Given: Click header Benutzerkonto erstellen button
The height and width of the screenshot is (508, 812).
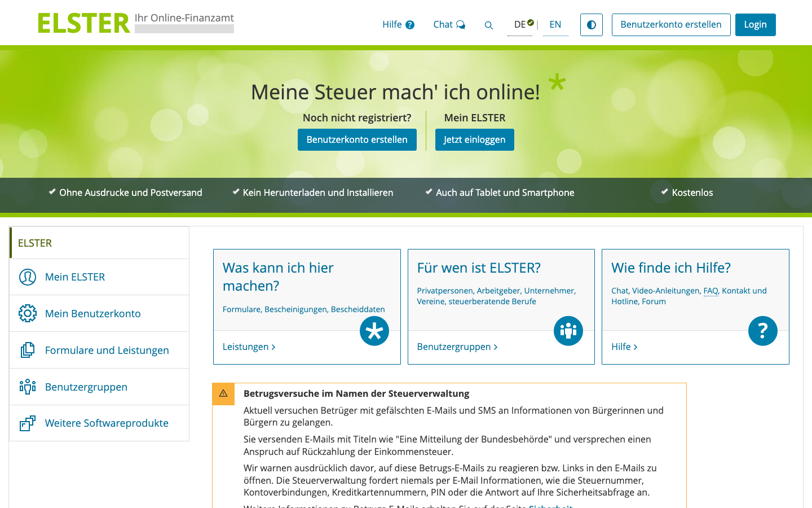Looking at the screenshot, I should click(x=671, y=25).
